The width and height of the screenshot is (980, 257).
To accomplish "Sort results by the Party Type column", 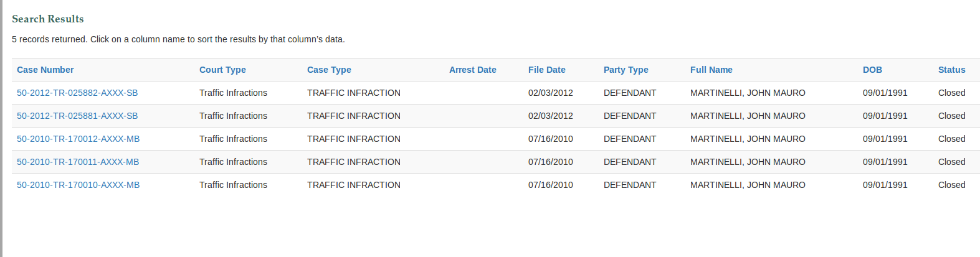I will point(626,70).
